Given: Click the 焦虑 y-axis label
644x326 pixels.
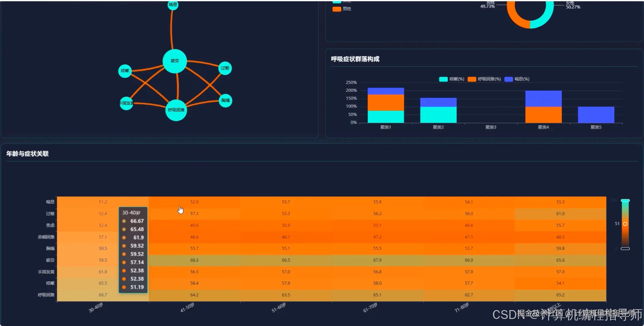Looking at the screenshot, I should point(50,225).
